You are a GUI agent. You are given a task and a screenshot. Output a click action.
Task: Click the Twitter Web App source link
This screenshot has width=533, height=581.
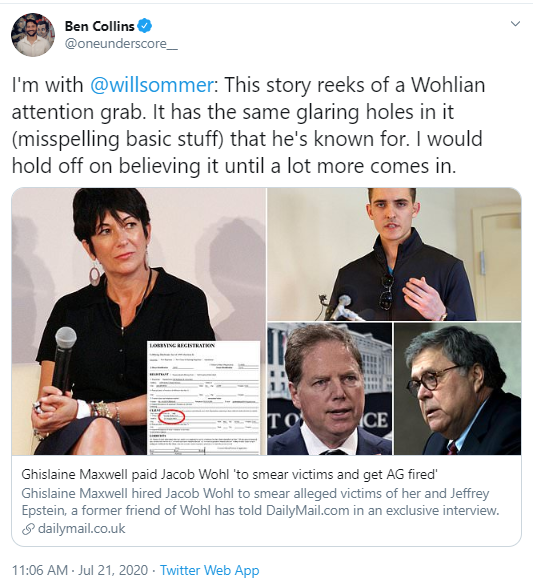(209, 570)
